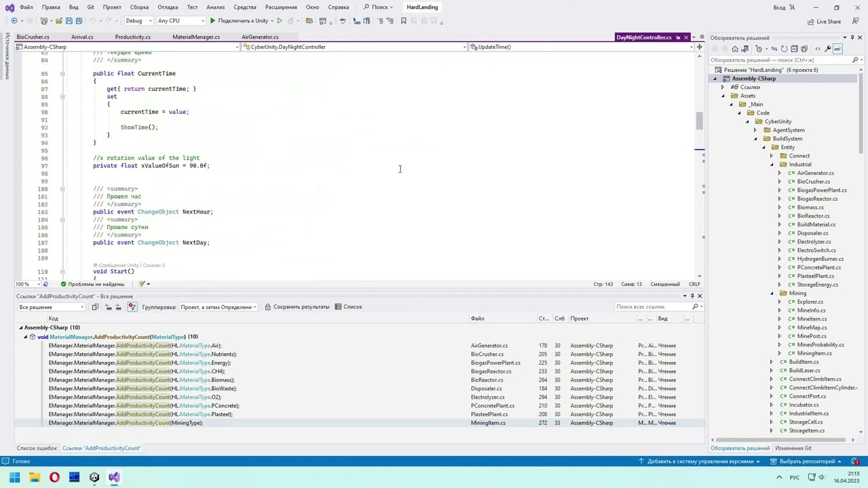Switch to the Список ошибок tab

[x=37, y=448]
